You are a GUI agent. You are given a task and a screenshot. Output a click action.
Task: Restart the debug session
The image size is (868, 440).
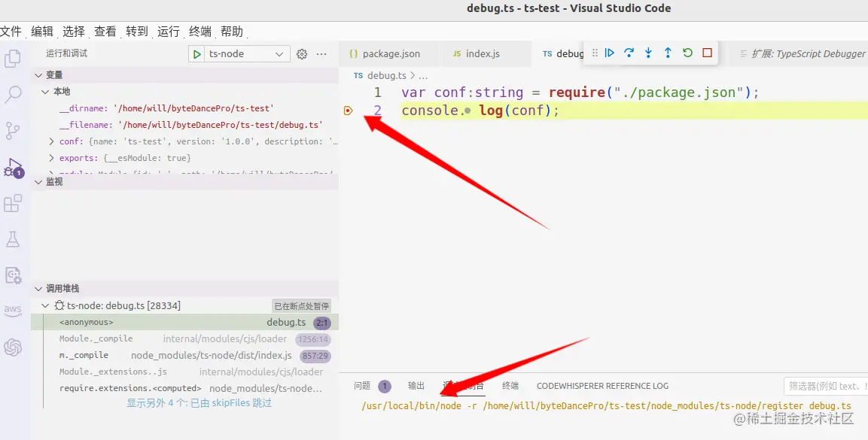(687, 53)
